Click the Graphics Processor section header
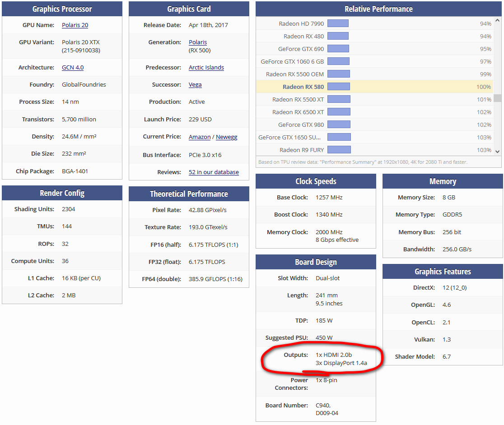504x425 pixels. 62,9
